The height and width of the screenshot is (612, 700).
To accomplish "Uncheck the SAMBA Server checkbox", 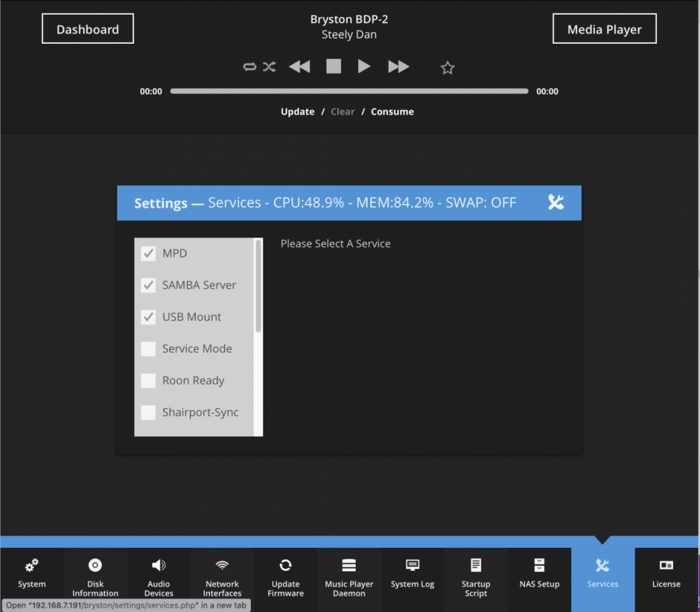I will pyautogui.click(x=148, y=285).
